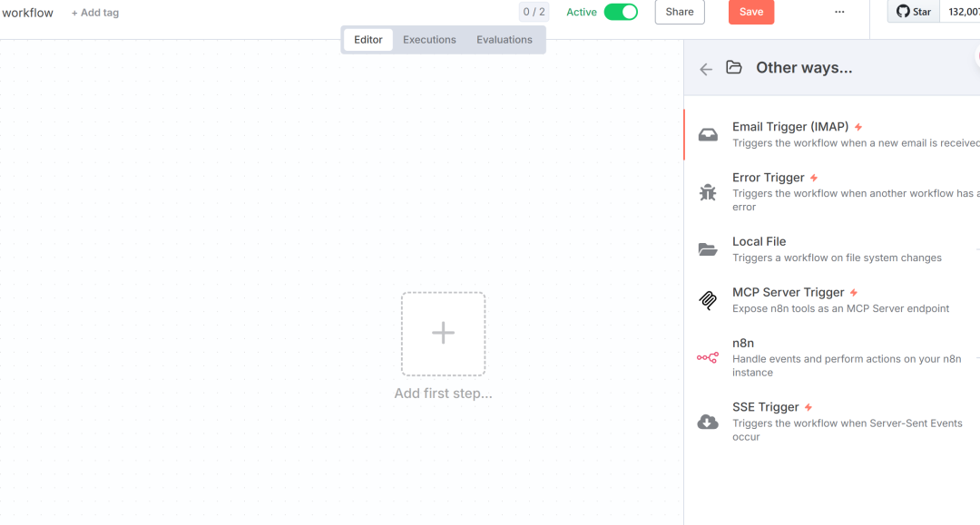Image resolution: width=980 pixels, height=525 pixels.
Task: Click the red Save button
Action: click(x=751, y=12)
